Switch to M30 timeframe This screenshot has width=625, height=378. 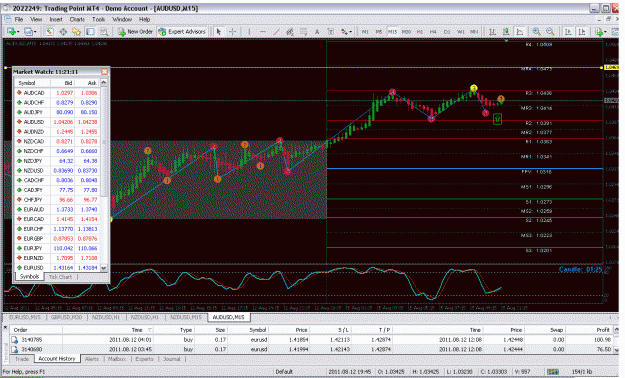point(406,32)
